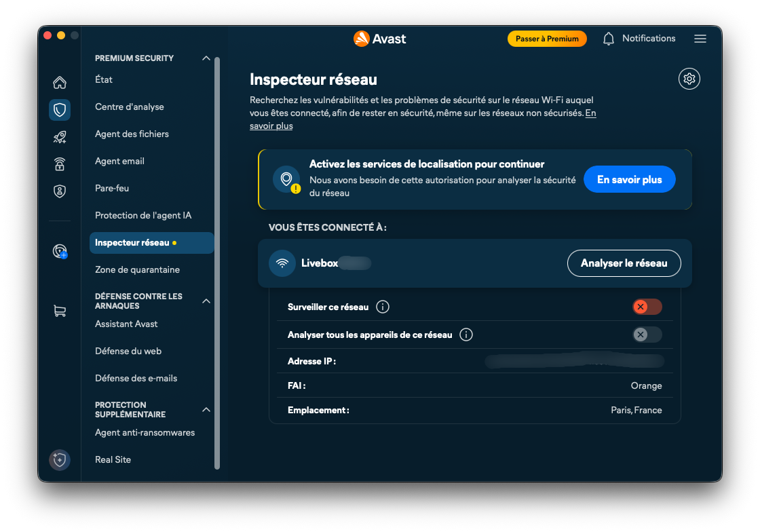The image size is (760, 532).
Task: Collapse Protection supplémentaire section
Action: tap(206, 409)
